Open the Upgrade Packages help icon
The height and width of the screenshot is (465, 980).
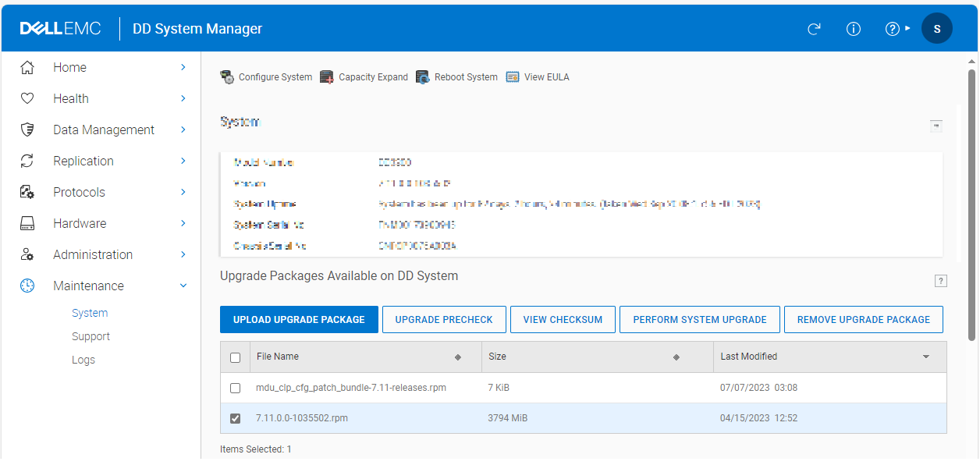pos(941,281)
